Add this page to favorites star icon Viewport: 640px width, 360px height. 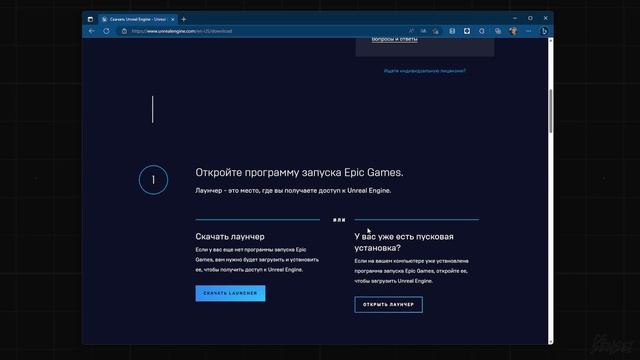436,31
